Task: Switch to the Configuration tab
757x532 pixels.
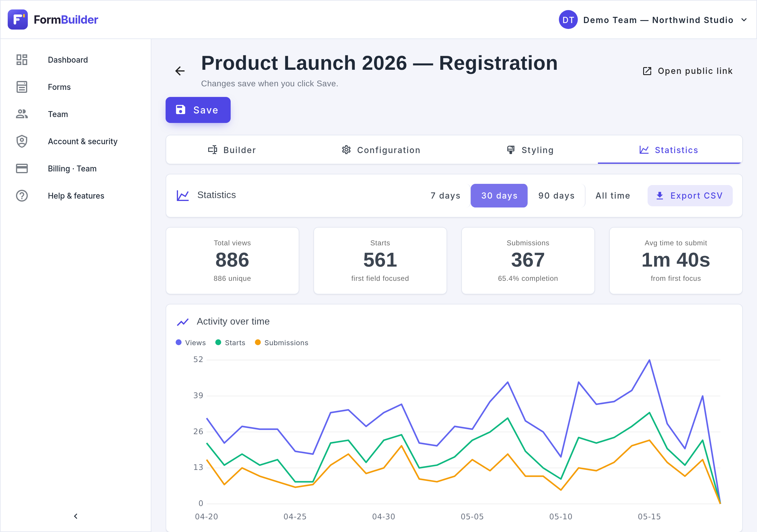Action: point(381,150)
